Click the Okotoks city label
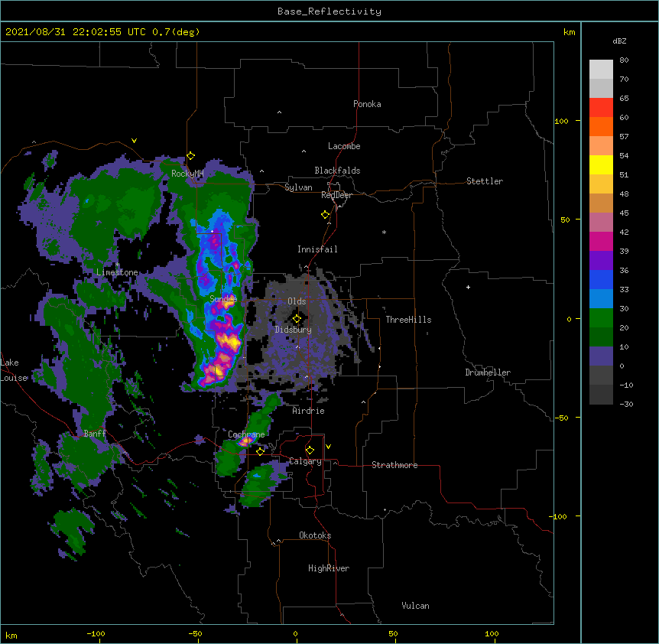Viewport: 659px width, 644px height. (x=315, y=535)
